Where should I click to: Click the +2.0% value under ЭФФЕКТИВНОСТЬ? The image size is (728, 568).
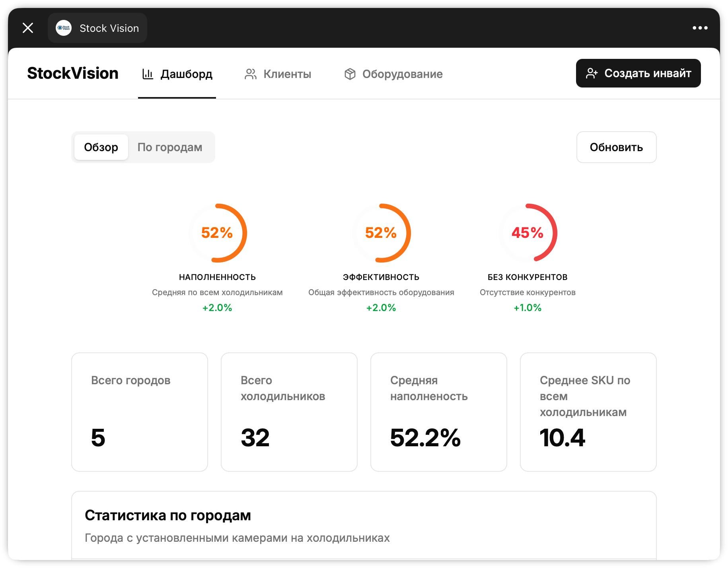(381, 307)
